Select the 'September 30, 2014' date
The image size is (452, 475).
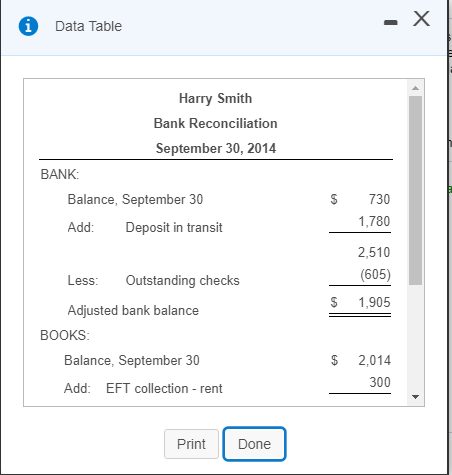[x=216, y=148]
